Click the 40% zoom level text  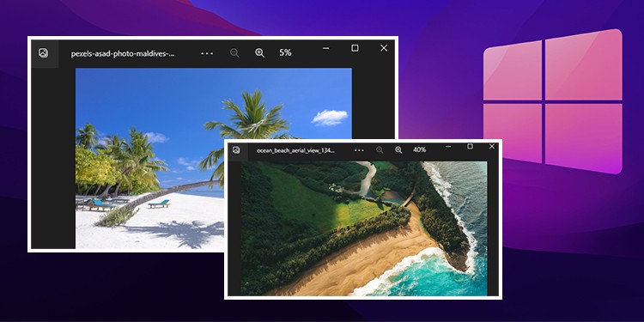point(419,150)
